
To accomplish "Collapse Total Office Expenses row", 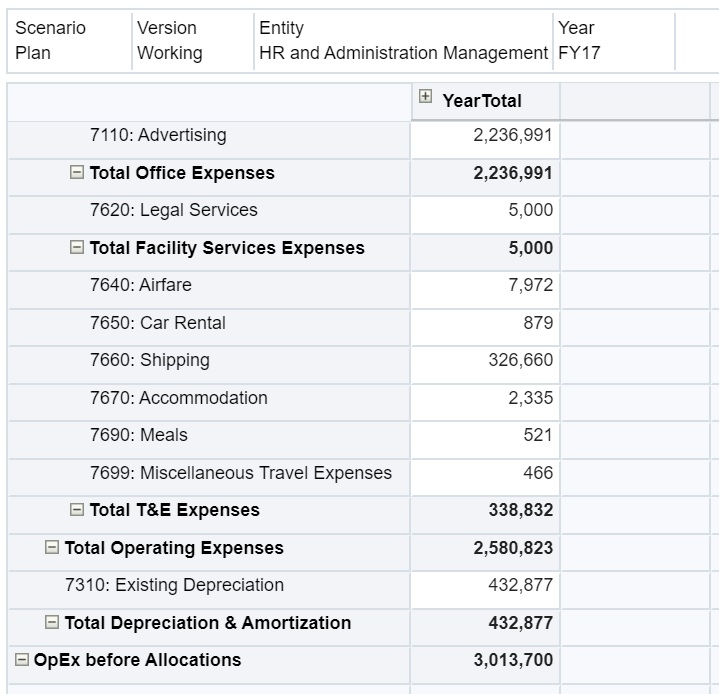I will pyautogui.click(x=77, y=173).
